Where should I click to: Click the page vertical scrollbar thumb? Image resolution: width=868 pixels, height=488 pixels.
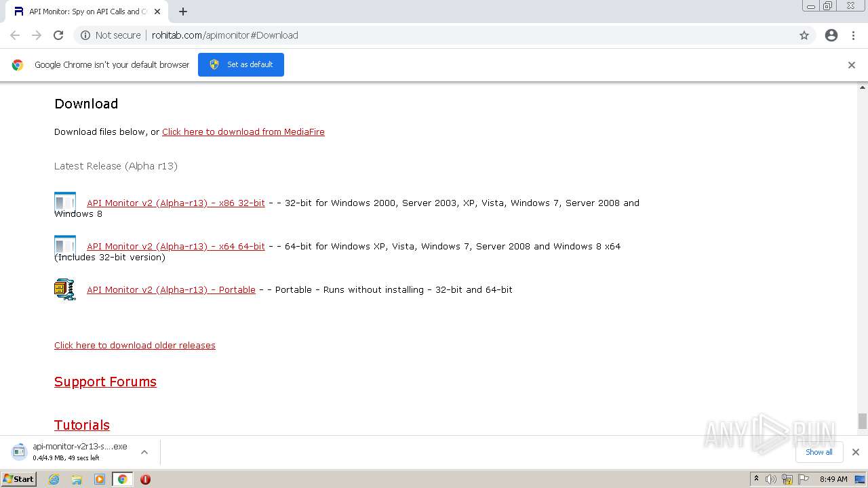(x=863, y=421)
